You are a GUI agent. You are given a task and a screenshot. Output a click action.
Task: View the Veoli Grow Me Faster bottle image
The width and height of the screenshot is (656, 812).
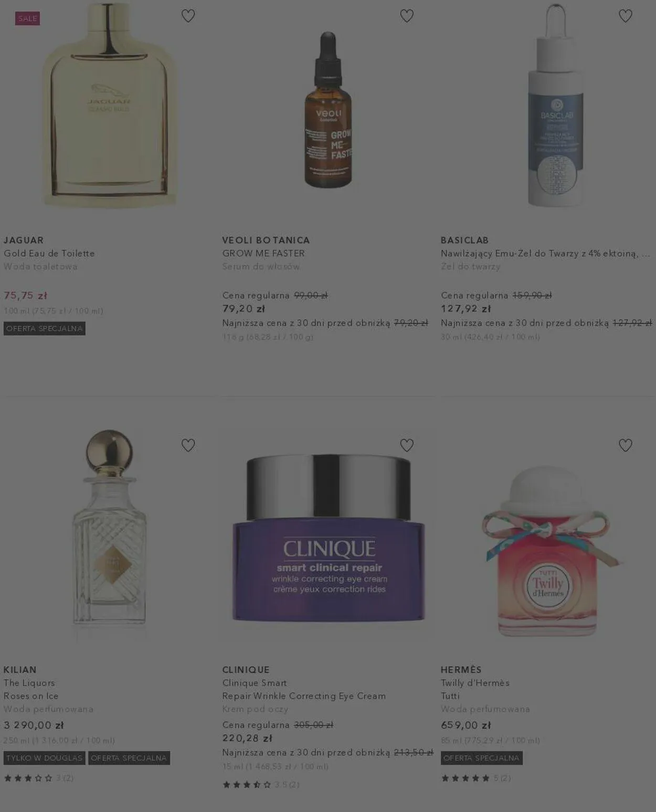pos(329,109)
